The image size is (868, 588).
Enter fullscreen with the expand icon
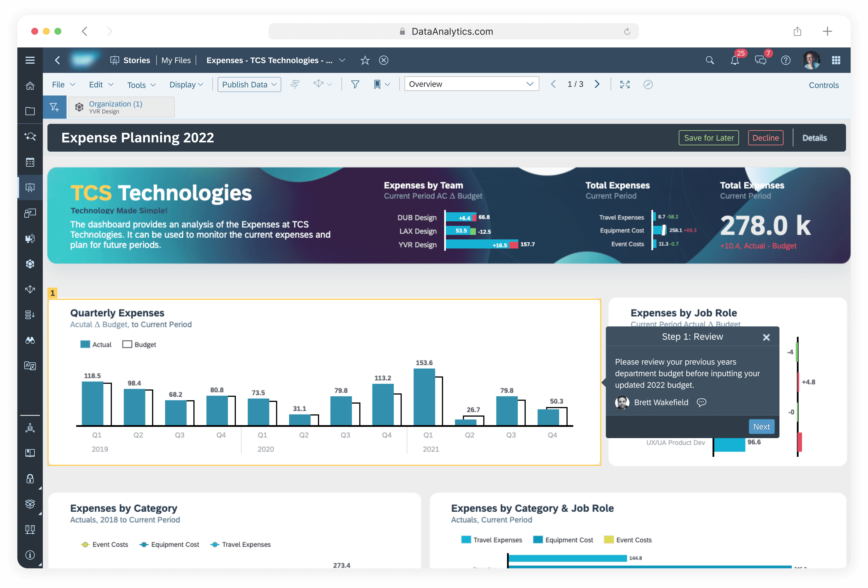pyautogui.click(x=625, y=84)
